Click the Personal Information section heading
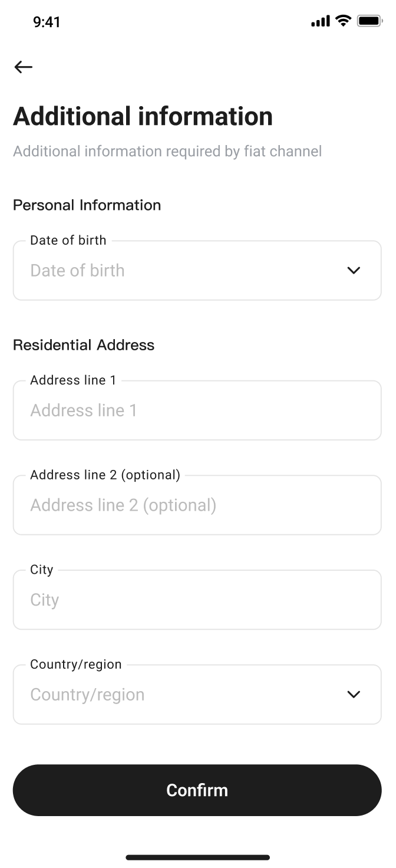Screen dimensions: 396x868 point(87,205)
